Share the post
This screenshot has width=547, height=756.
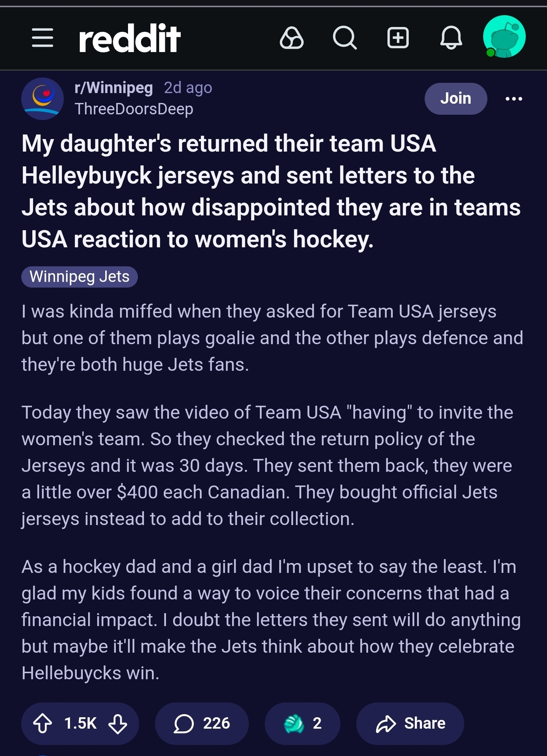tap(410, 723)
